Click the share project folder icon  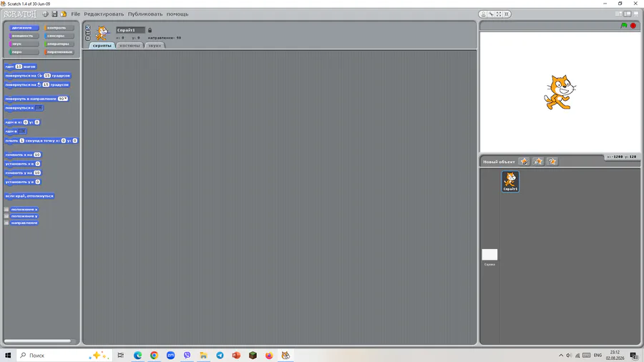tap(64, 14)
